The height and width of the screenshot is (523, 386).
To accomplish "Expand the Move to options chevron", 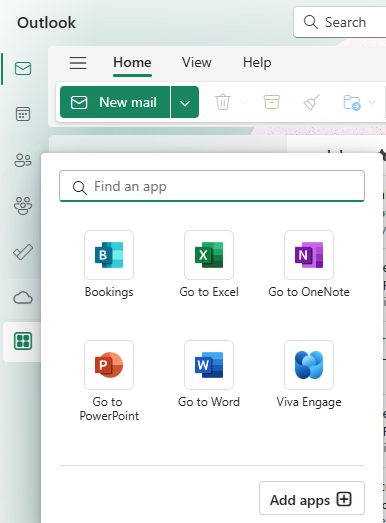I will (x=372, y=102).
